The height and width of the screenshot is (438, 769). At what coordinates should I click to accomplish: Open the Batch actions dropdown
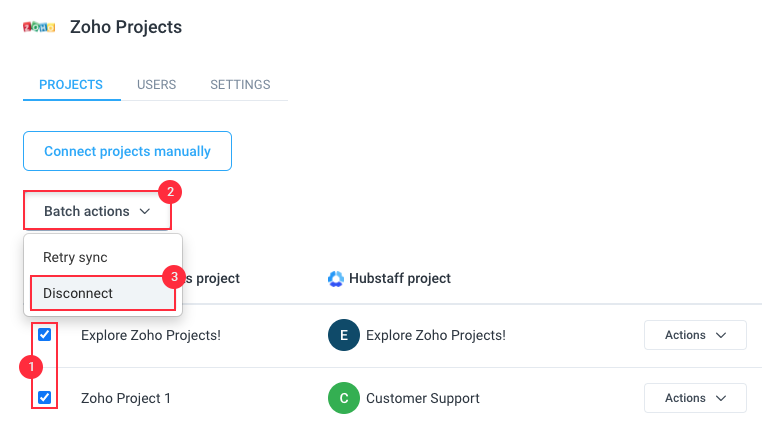pyautogui.click(x=98, y=211)
